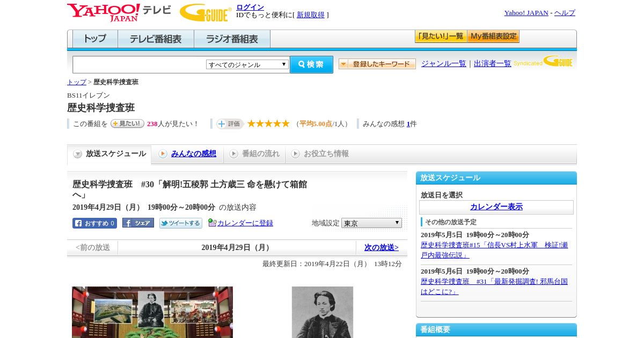Switch to the 放送スケジュール section tab

pyautogui.click(x=109, y=154)
